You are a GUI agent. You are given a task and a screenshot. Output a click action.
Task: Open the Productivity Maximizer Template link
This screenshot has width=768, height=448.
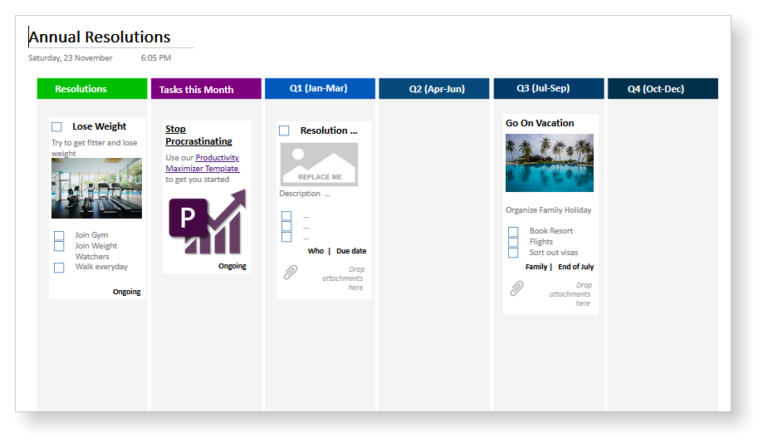pos(202,163)
